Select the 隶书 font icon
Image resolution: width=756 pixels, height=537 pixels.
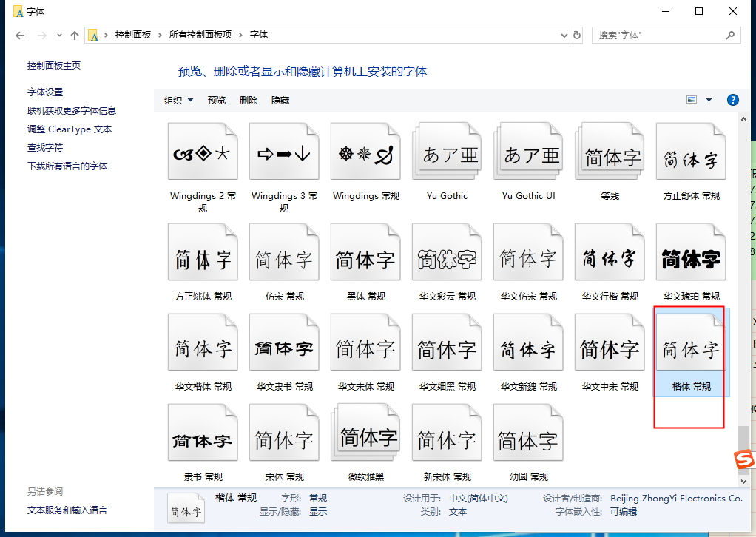(x=203, y=433)
